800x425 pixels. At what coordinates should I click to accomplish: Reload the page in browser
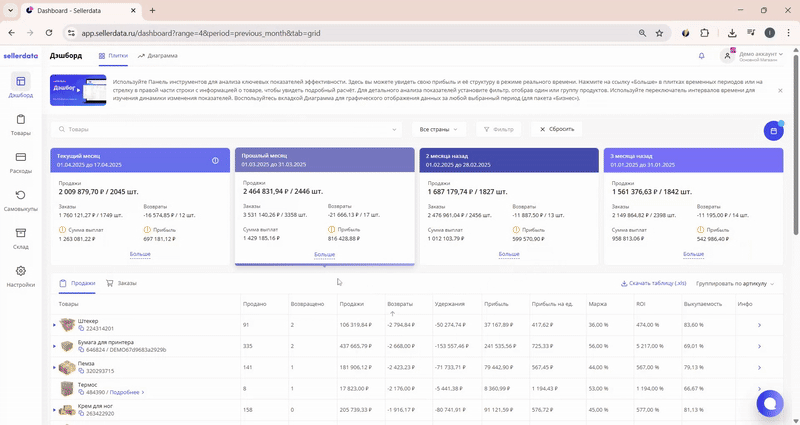point(49,33)
